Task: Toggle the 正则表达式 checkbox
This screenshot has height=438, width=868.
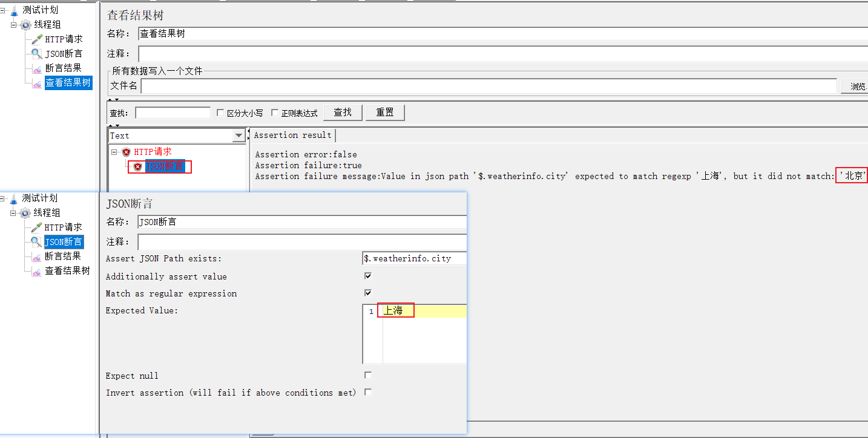Action: point(275,113)
